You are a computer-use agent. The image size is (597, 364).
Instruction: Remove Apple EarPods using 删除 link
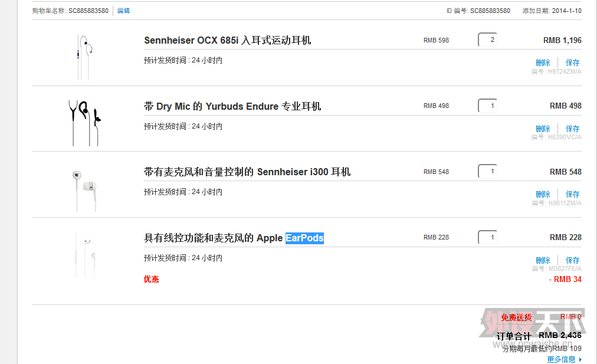click(x=543, y=260)
